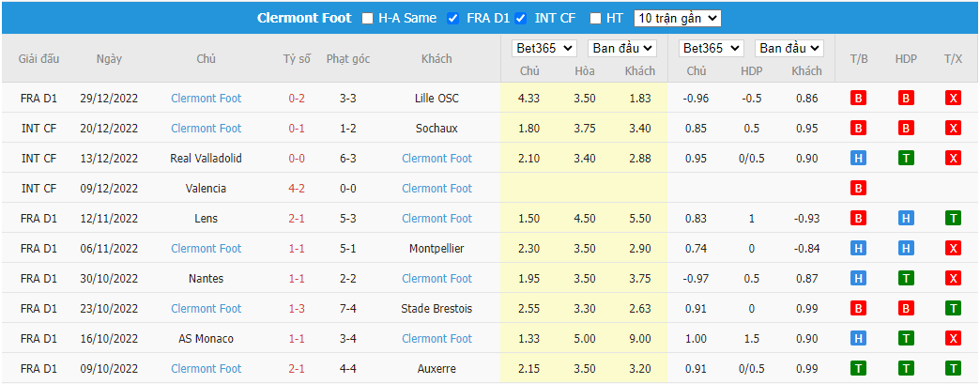This screenshot has width=980, height=384.
Task: Click the red B badge in Valencia row
Action: (x=858, y=188)
